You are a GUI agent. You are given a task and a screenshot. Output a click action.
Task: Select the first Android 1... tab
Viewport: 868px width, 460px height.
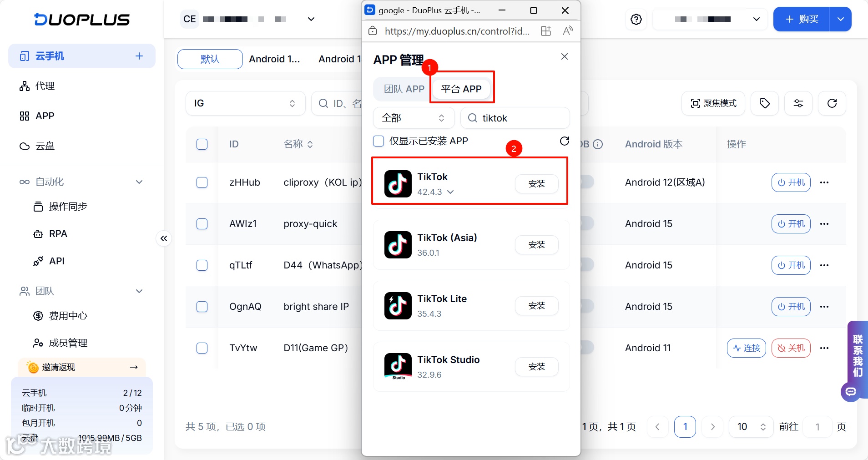pos(274,59)
